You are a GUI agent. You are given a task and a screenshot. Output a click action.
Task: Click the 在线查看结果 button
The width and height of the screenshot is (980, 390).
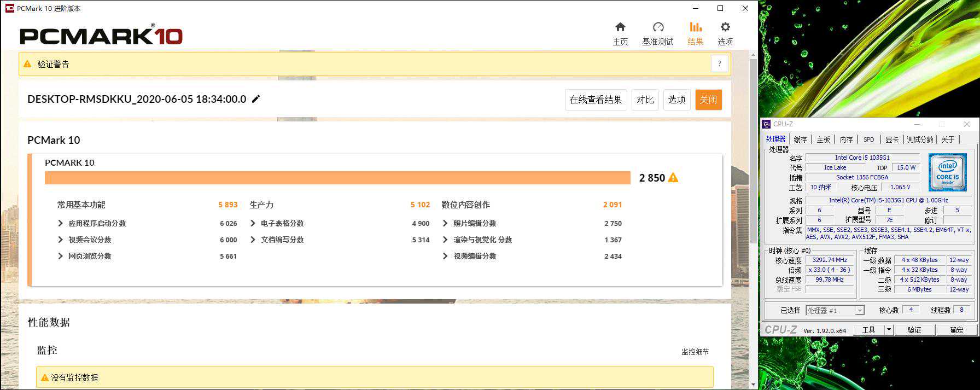[x=596, y=100]
